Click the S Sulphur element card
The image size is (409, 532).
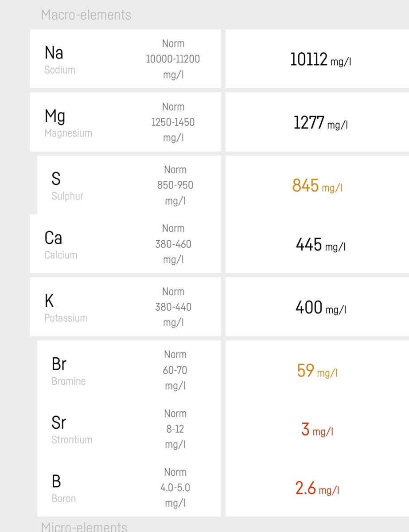(x=129, y=185)
